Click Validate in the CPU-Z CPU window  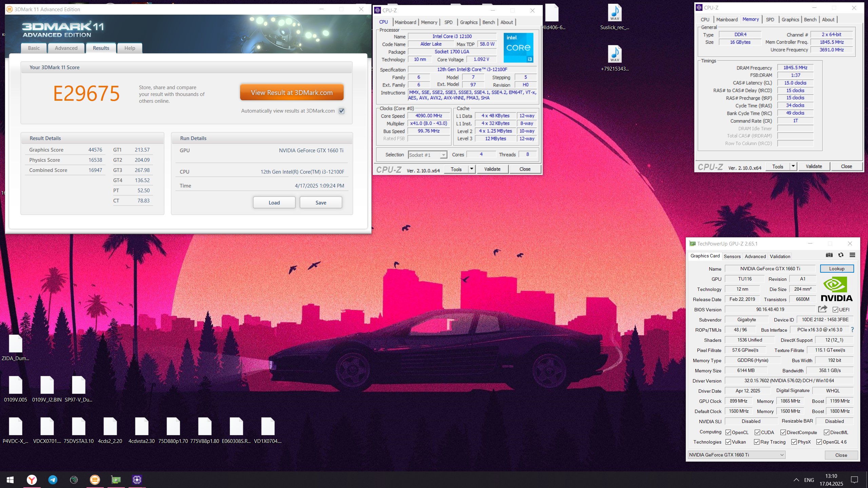[x=492, y=169]
